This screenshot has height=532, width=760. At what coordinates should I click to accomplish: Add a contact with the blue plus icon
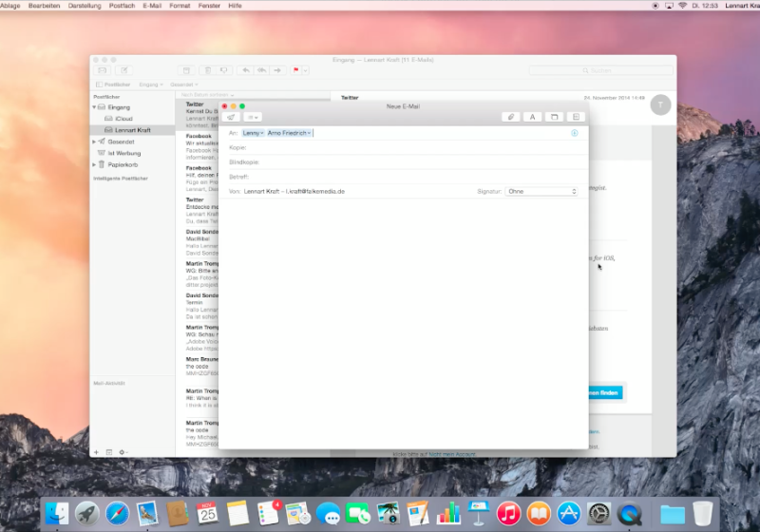point(575,133)
